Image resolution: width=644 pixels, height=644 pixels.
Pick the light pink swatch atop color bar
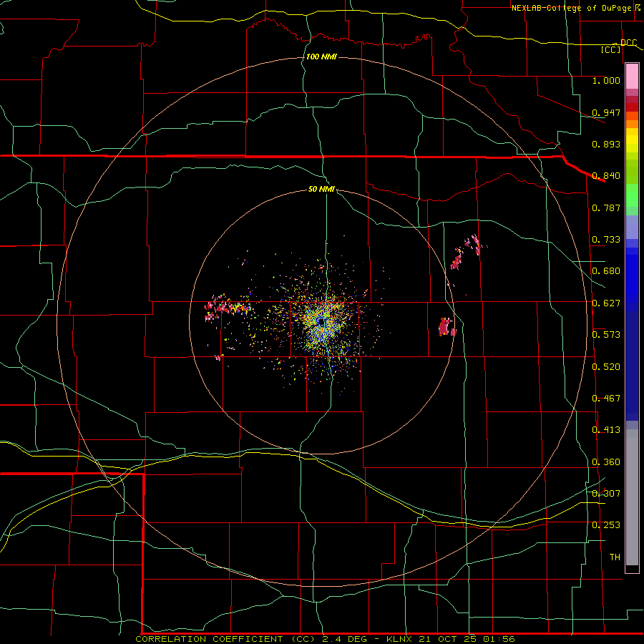pos(632,77)
